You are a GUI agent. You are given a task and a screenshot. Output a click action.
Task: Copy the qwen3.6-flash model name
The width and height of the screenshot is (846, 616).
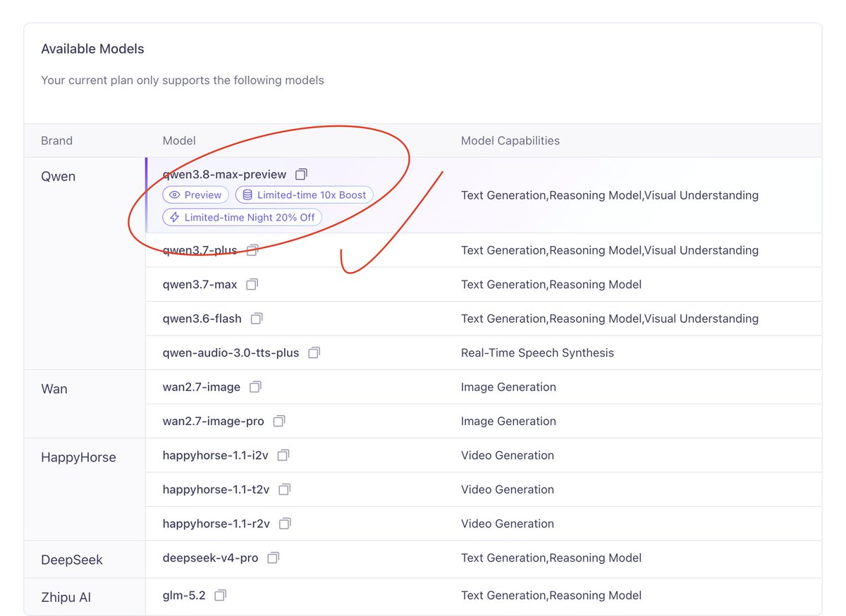257,319
